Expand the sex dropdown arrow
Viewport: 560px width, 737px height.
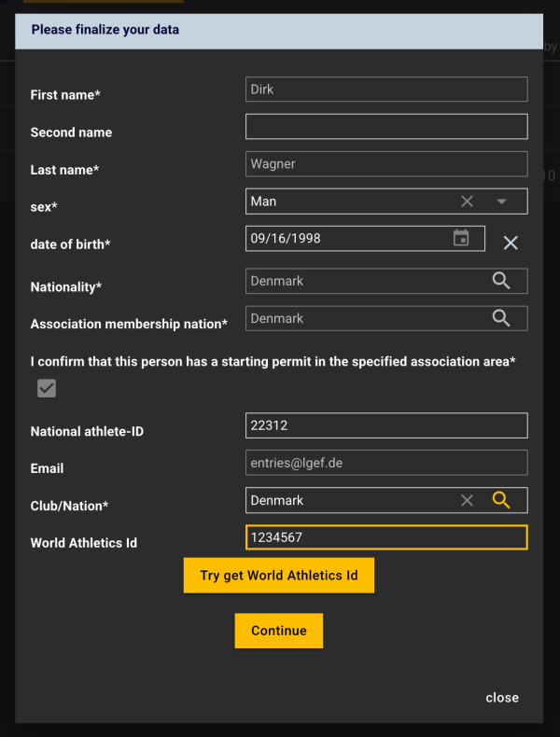point(501,202)
